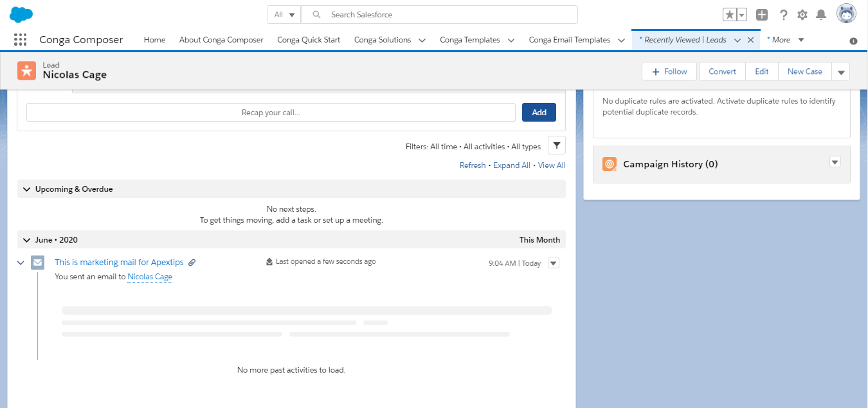This screenshot has height=408, width=868.
Task: Open Help question mark icon
Action: pos(783,15)
